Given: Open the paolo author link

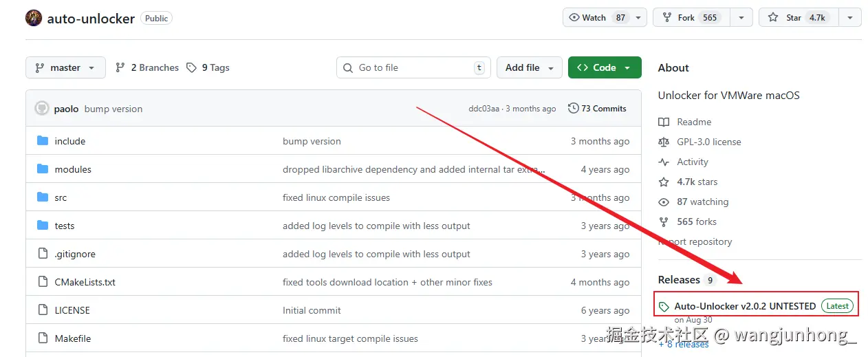Looking at the screenshot, I should coord(67,109).
